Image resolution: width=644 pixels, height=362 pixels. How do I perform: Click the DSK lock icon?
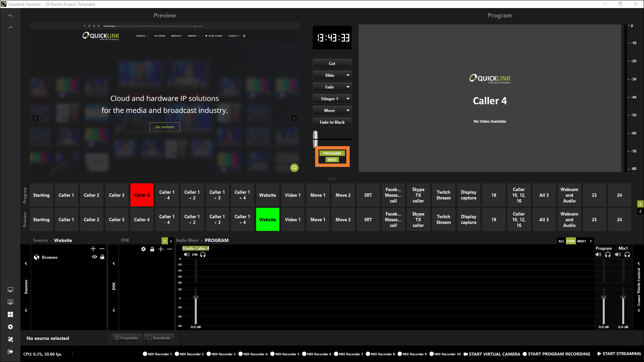[152, 249]
